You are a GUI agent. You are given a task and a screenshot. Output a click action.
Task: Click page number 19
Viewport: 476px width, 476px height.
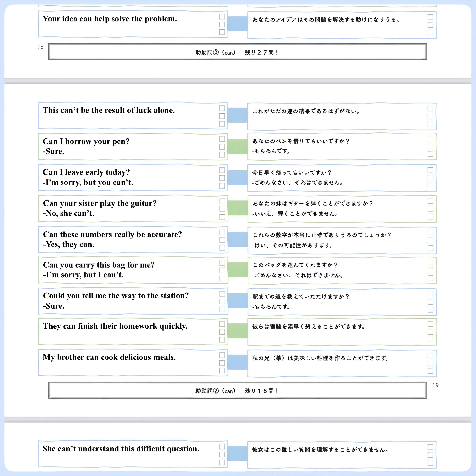(435, 385)
